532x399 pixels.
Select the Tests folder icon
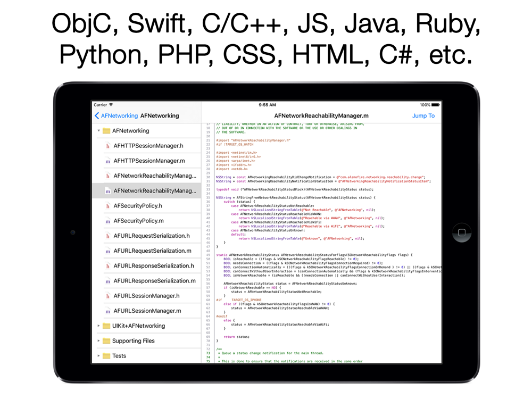pos(106,355)
